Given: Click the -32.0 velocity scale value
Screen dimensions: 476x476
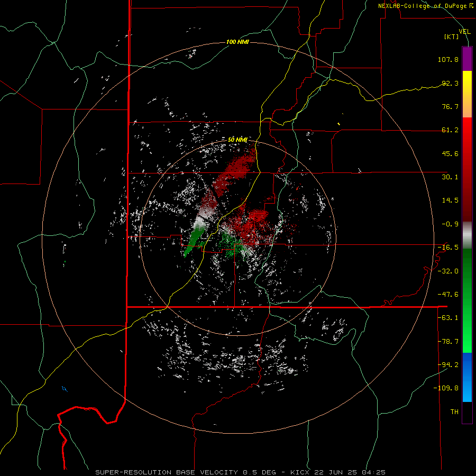Looking at the screenshot, I should [448, 271].
